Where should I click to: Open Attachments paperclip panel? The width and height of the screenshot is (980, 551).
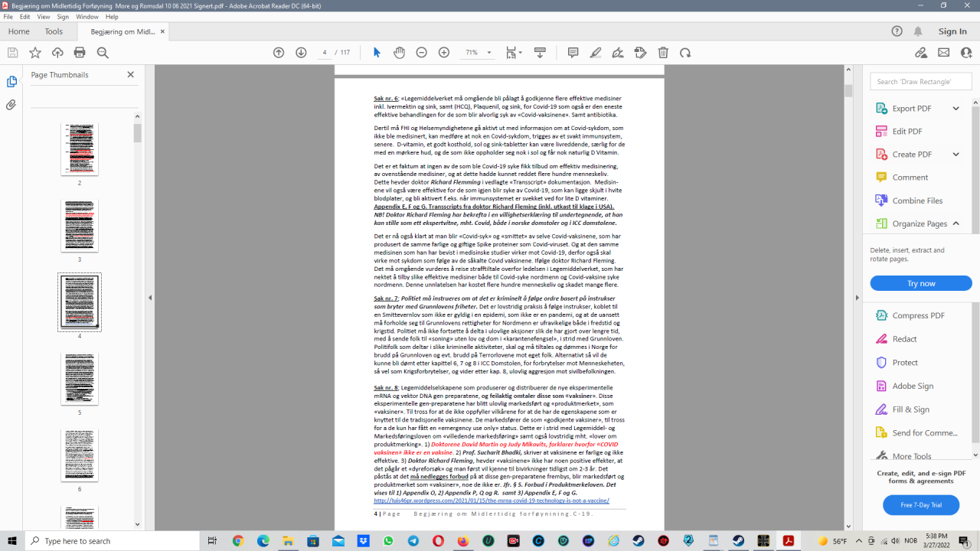[x=11, y=105]
